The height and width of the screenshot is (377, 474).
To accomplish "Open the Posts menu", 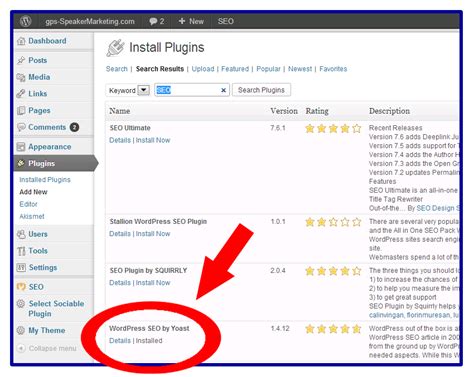I will click(37, 60).
